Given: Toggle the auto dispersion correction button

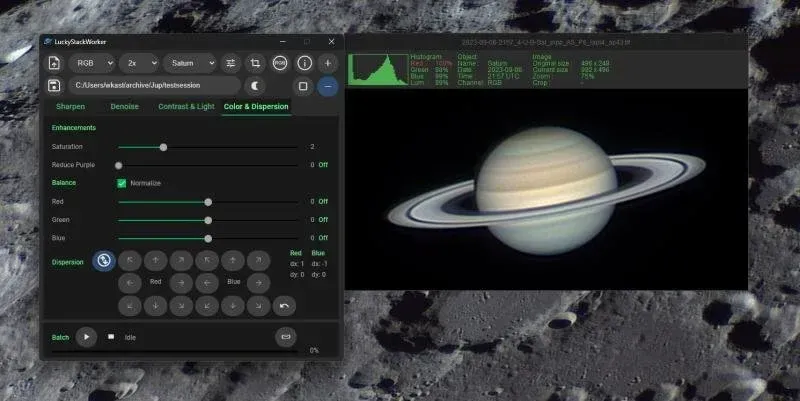Looking at the screenshot, I should click(103, 261).
